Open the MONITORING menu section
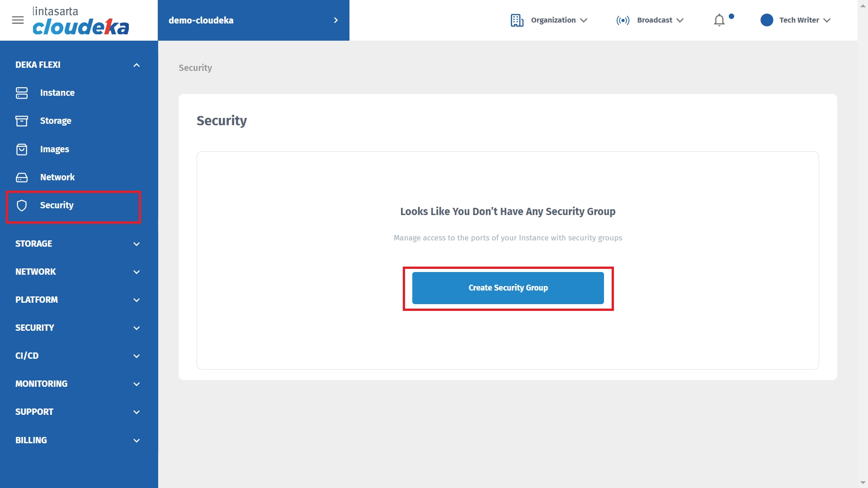The height and width of the screenshot is (488, 868). coord(137,384)
